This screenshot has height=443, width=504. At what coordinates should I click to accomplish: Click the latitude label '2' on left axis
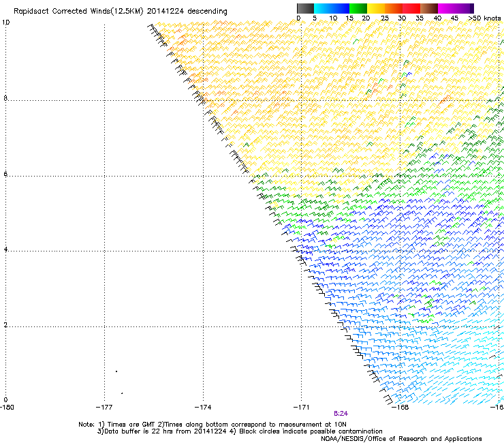tap(5, 325)
